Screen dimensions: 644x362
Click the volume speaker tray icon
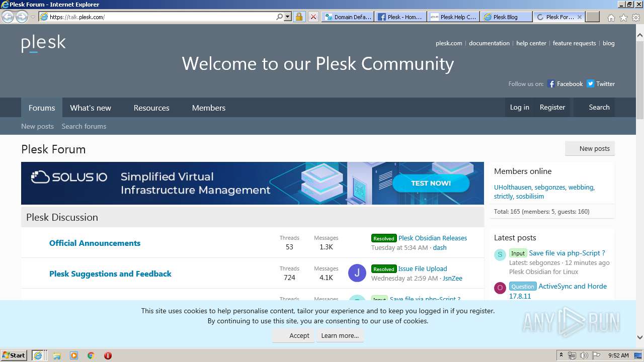pyautogui.click(x=584, y=355)
